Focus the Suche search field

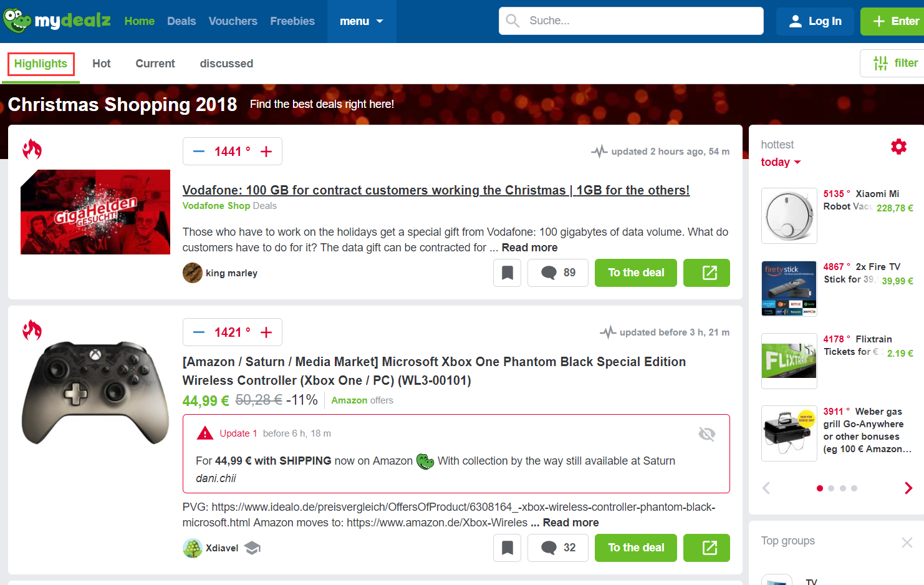(631, 21)
